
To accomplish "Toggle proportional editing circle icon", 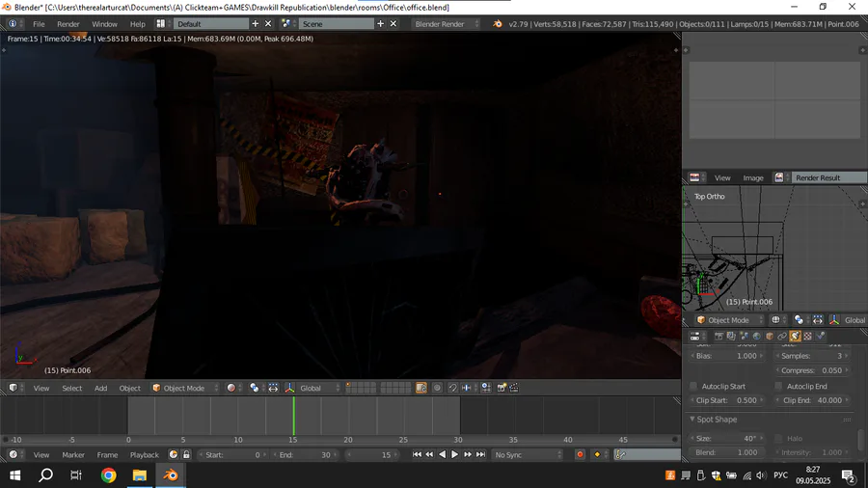I will click(437, 388).
